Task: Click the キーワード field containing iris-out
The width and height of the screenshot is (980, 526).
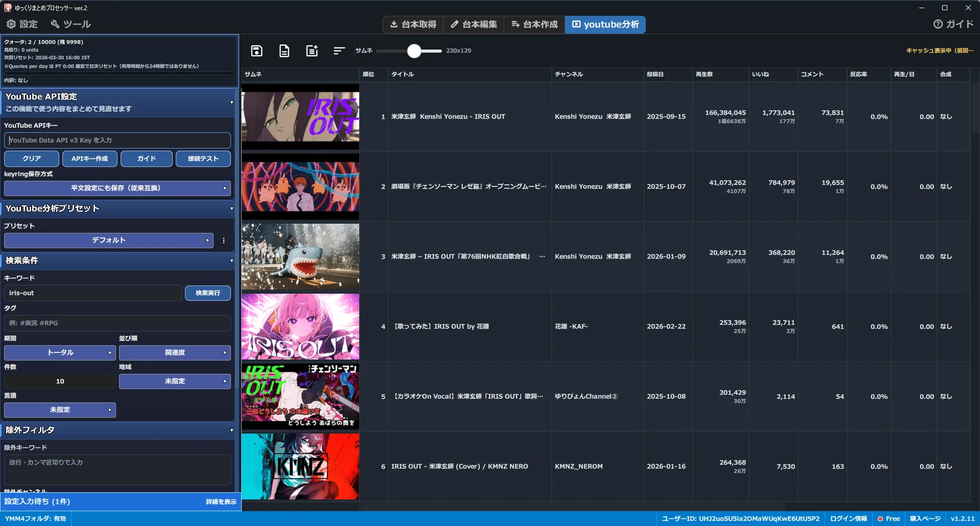Action: pos(93,293)
